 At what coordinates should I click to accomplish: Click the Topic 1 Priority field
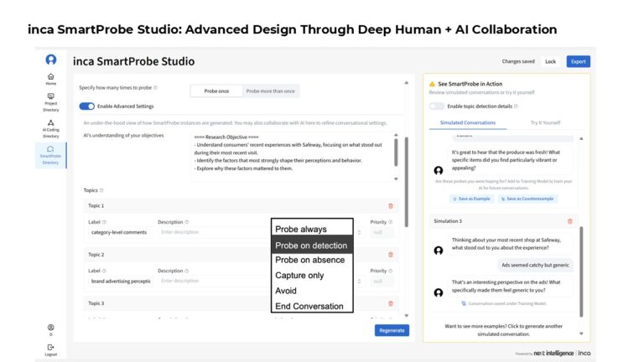coord(382,232)
